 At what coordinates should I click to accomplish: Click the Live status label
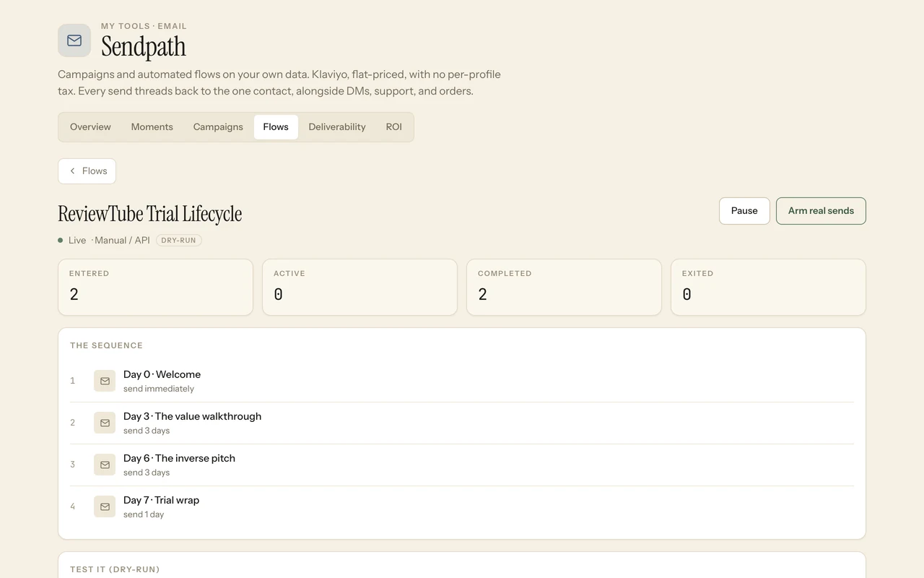[x=77, y=241]
